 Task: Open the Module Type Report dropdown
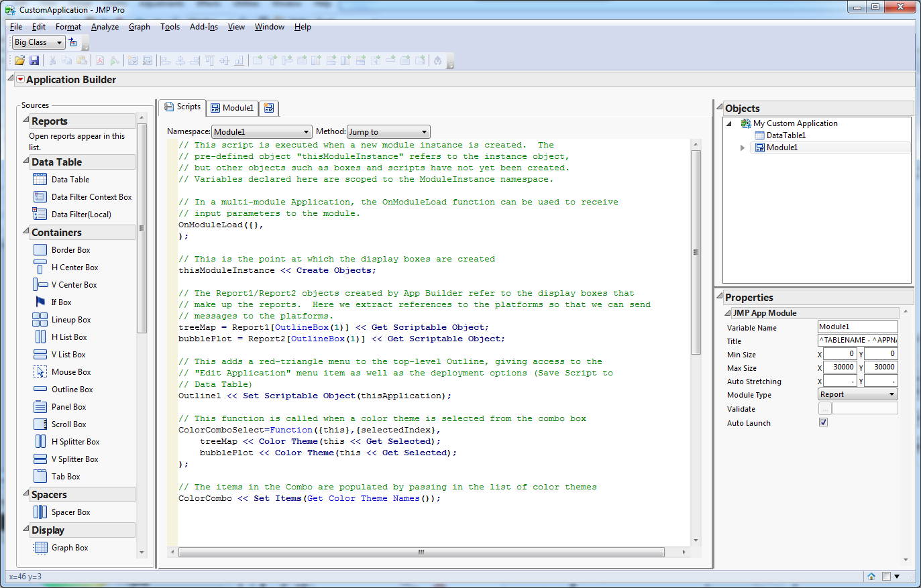coord(857,394)
